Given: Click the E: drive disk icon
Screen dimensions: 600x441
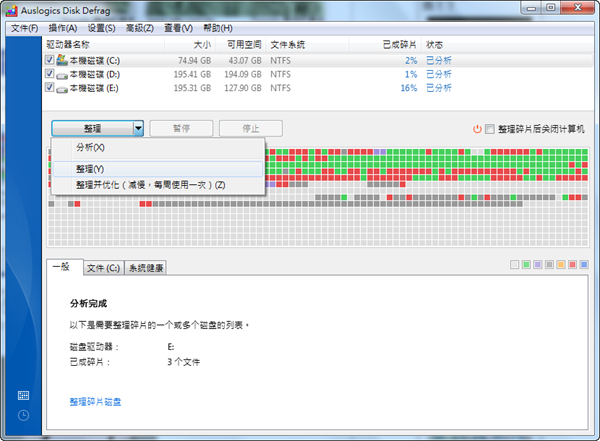Looking at the screenshot, I should [x=62, y=89].
